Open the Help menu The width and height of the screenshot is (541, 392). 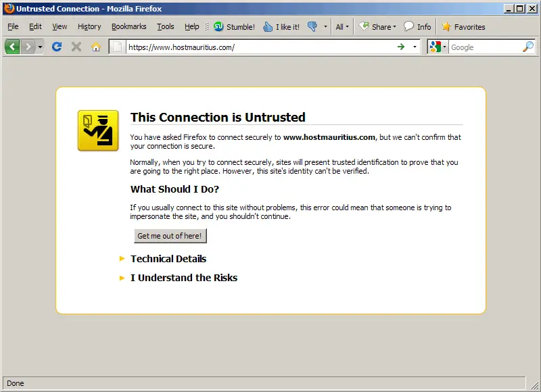(191, 26)
